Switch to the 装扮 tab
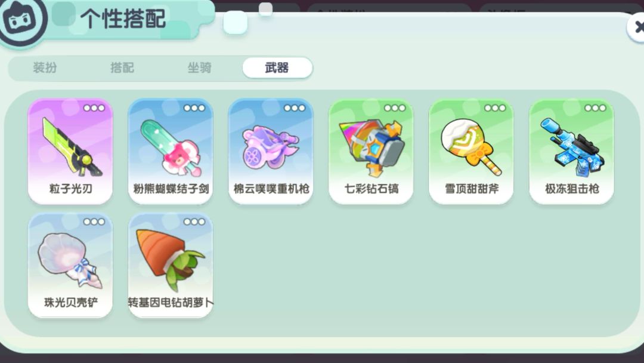This screenshot has height=363, width=644. click(x=45, y=67)
